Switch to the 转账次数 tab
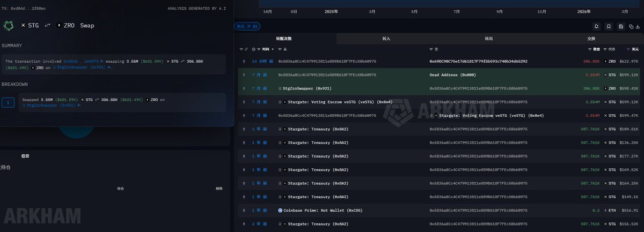Image resolution: width=644 pixels, height=232 pixels. pos(284,39)
